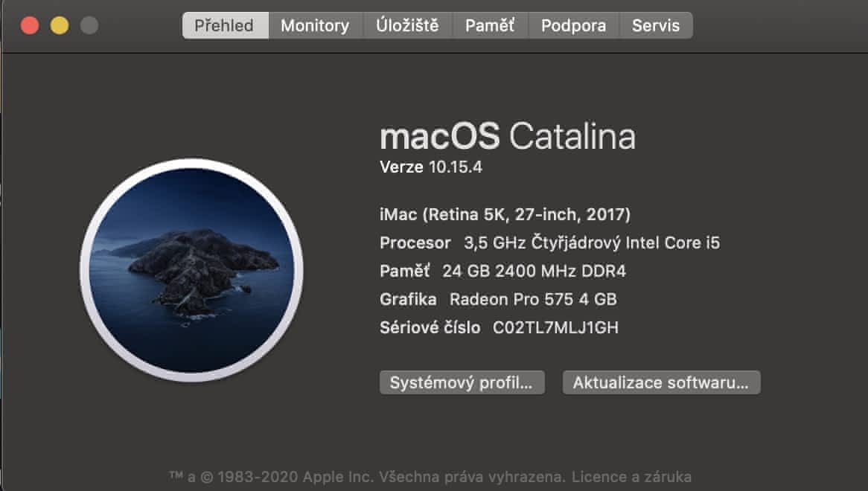
Task: Close the window with red button
Action: click(30, 25)
